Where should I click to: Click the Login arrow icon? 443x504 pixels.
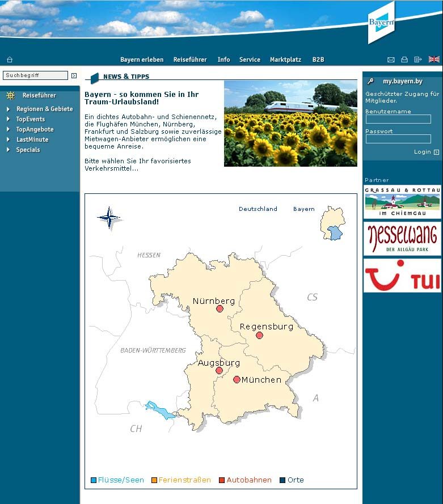click(436, 152)
